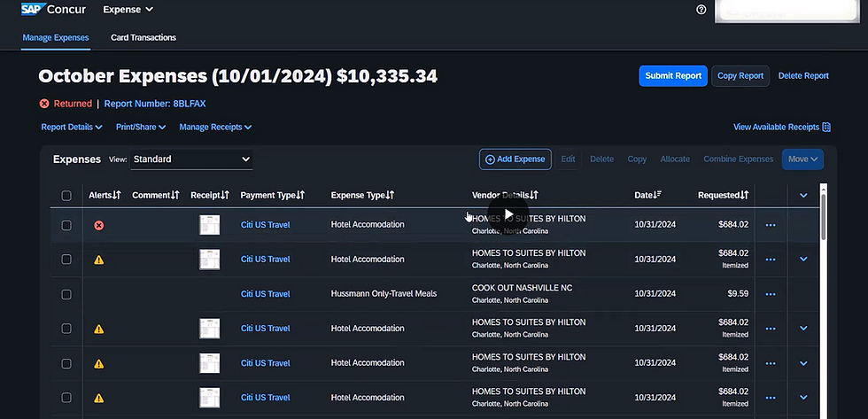Open View Available Receipts link
Screen dimensions: 868x419
781,127
